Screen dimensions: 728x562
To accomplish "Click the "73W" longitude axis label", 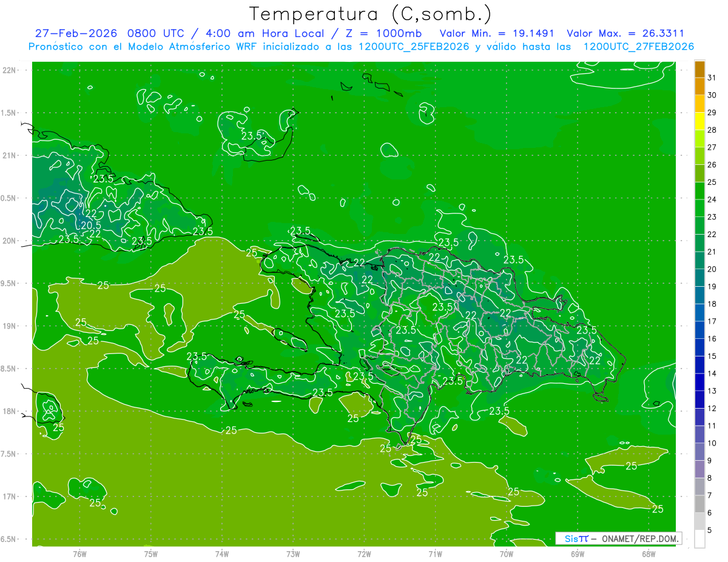I will [293, 554].
